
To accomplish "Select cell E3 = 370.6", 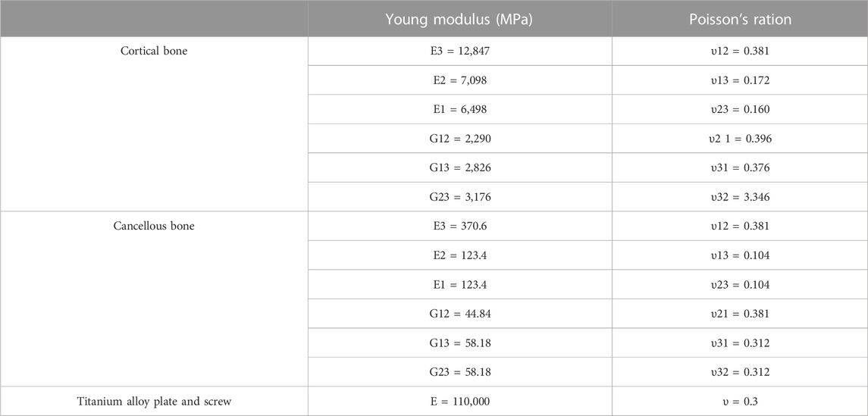I will click(x=459, y=226).
